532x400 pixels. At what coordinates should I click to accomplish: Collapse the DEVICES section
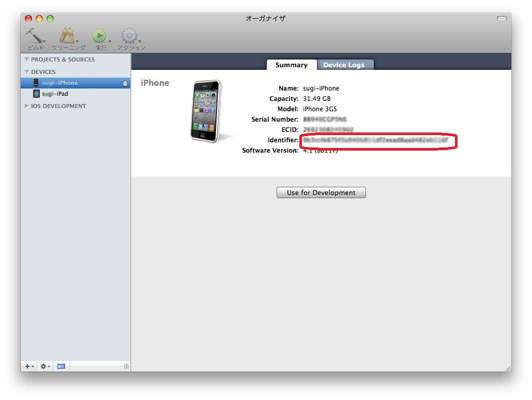tap(27, 72)
